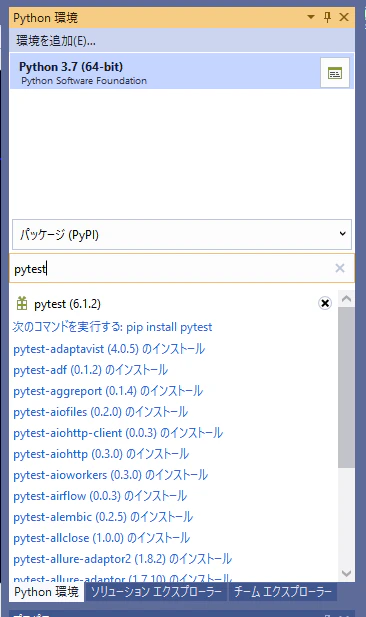Open the Python 環境 window position dropdown arrow
366x617 pixels.
click(311, 17)
